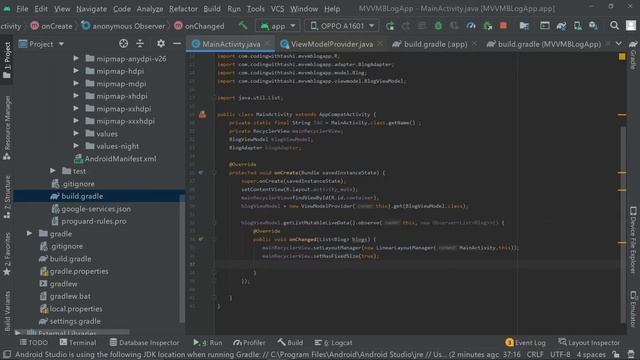Open the OPPO A1601 device dropdown
The image size is (640, 360).
point(342,26)
